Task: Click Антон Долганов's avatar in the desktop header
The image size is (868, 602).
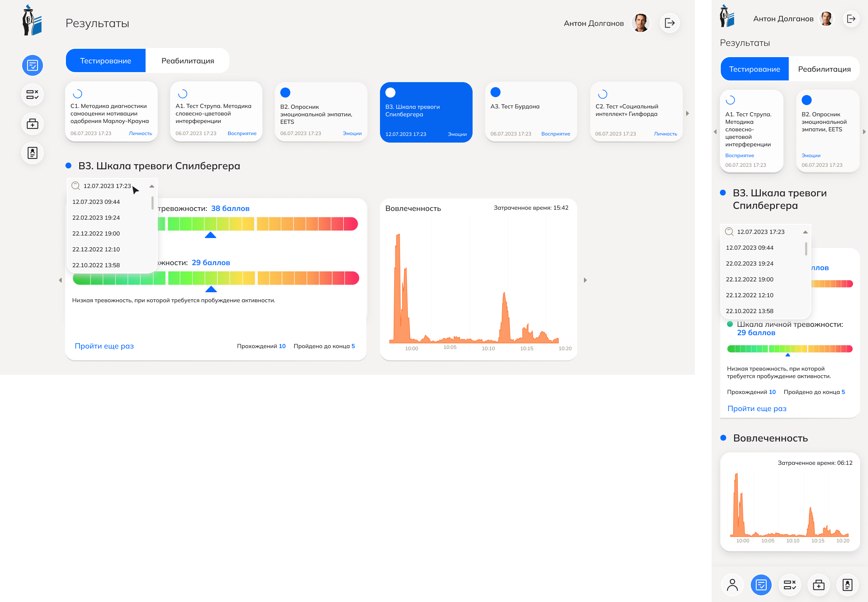Action: pos(640,23)
